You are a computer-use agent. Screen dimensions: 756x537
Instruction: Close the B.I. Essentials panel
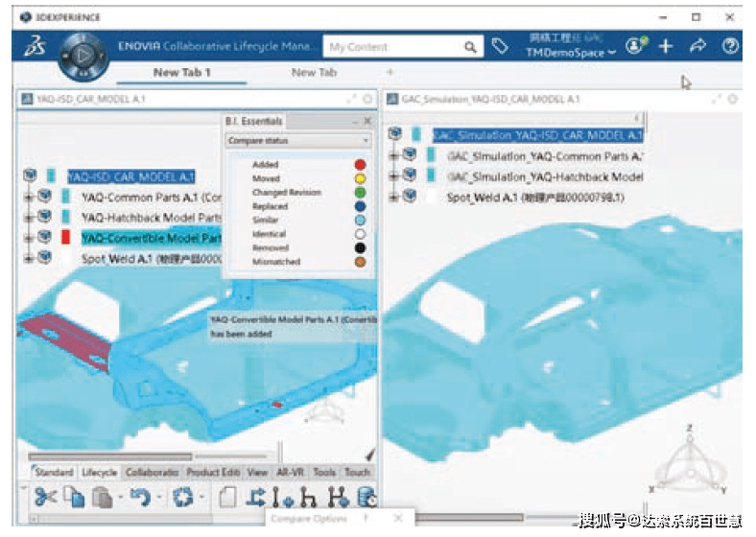click(x=367, y=121)
